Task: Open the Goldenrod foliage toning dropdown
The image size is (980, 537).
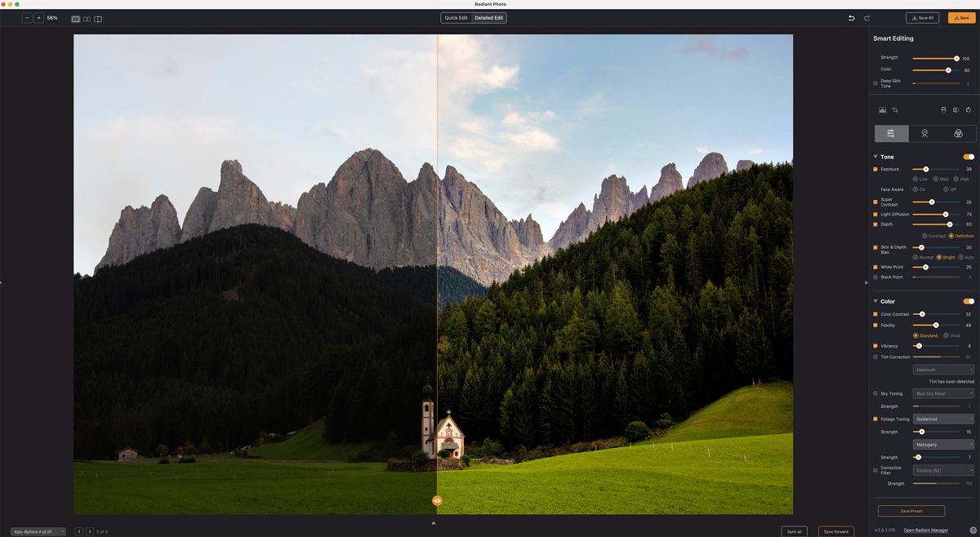Action: tap(944, 419)
